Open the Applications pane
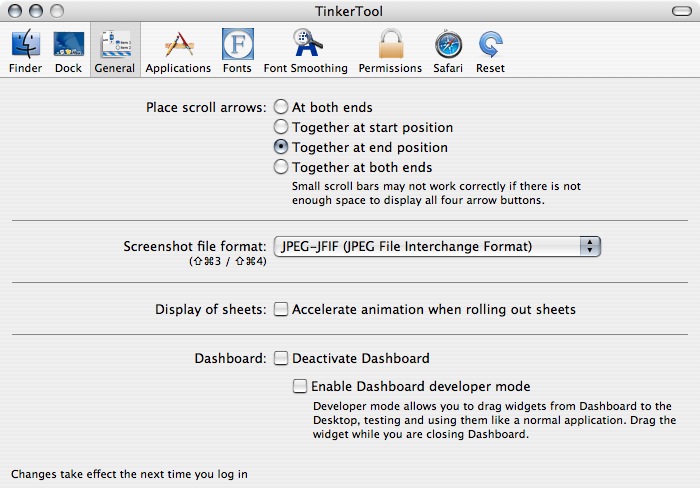This screenshot has width=700, height=488. click(x=178, y=50)
